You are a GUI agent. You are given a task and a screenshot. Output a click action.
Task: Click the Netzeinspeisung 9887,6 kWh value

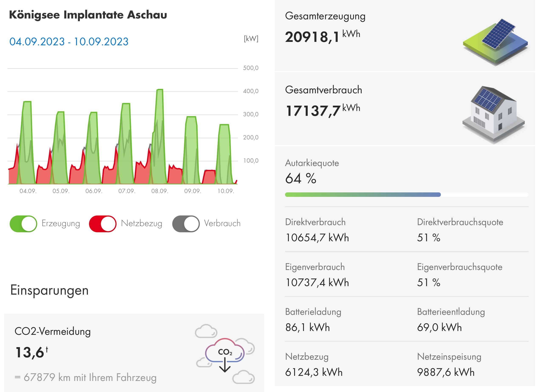click(x=446, y=372)
